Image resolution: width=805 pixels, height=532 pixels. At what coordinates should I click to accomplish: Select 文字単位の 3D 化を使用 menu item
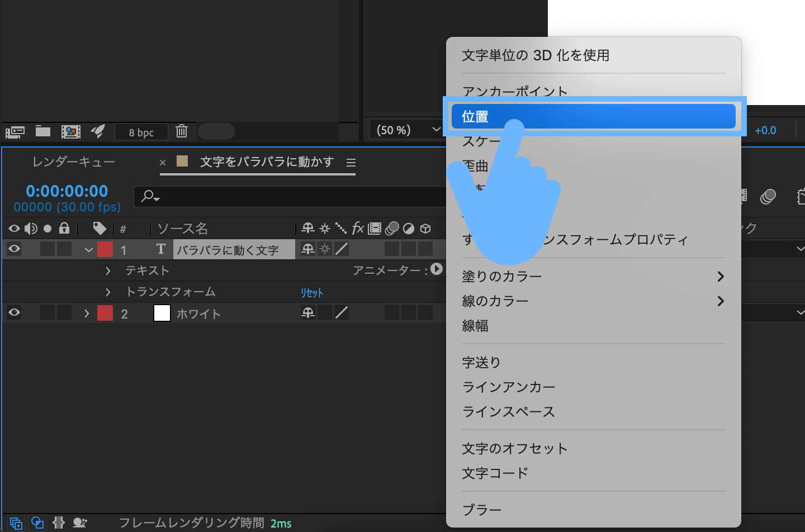[x=594, y=55]
